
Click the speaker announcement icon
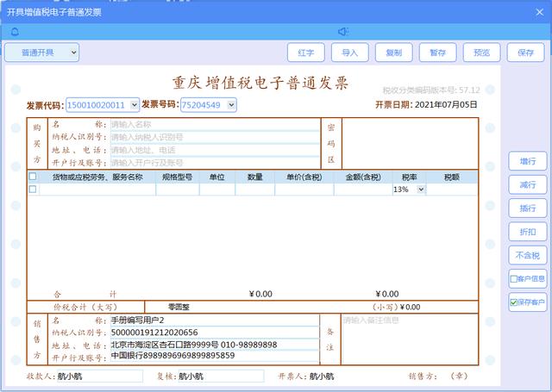click(x=343, y=32)
